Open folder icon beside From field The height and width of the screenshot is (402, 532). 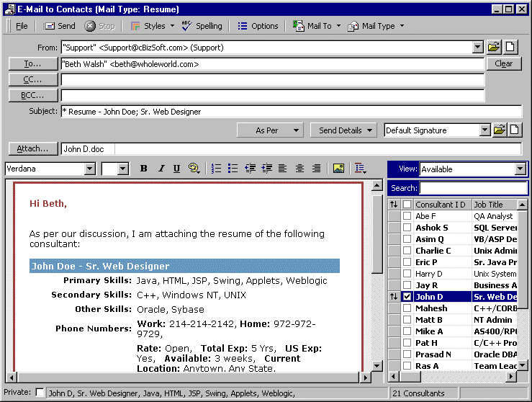[x=494, y=48]
